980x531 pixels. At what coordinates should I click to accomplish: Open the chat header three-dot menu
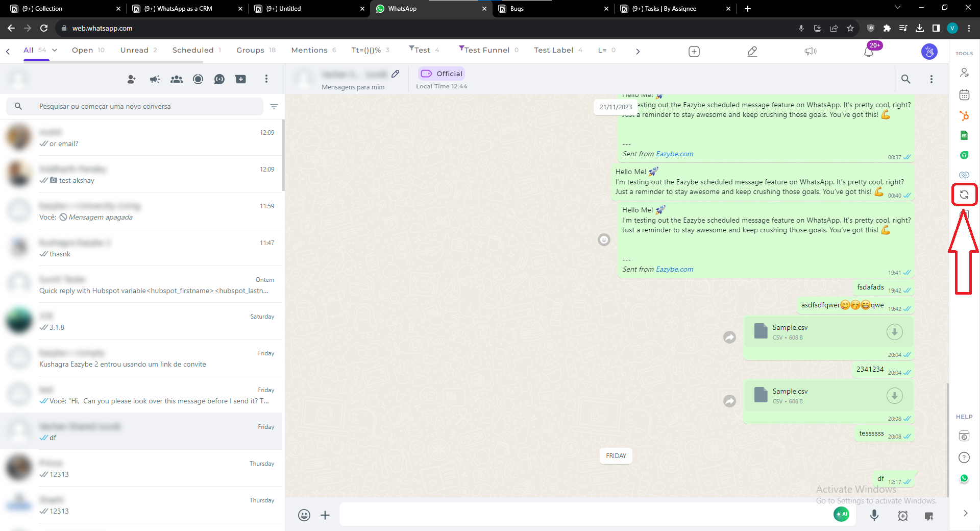click(931, 79)
